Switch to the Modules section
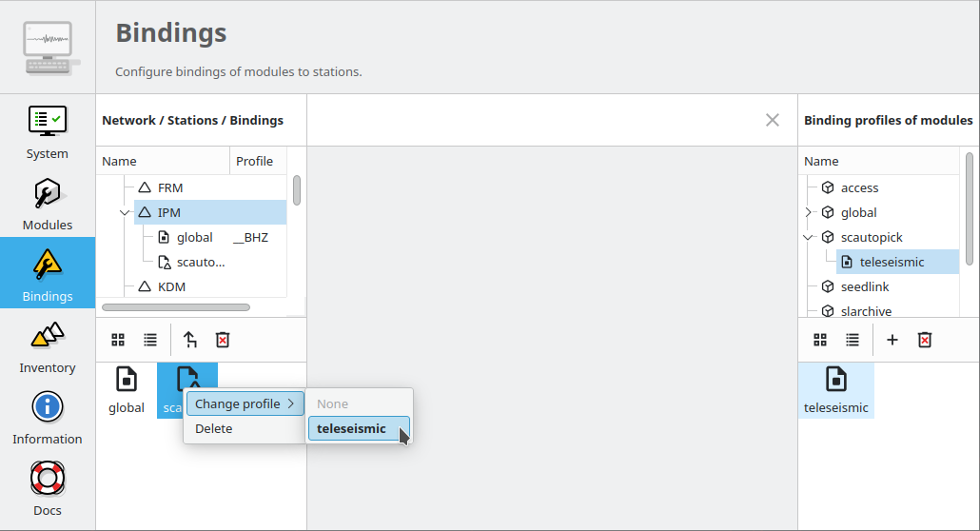The height and width of the screenshot is (531, 980). (48, 204)
